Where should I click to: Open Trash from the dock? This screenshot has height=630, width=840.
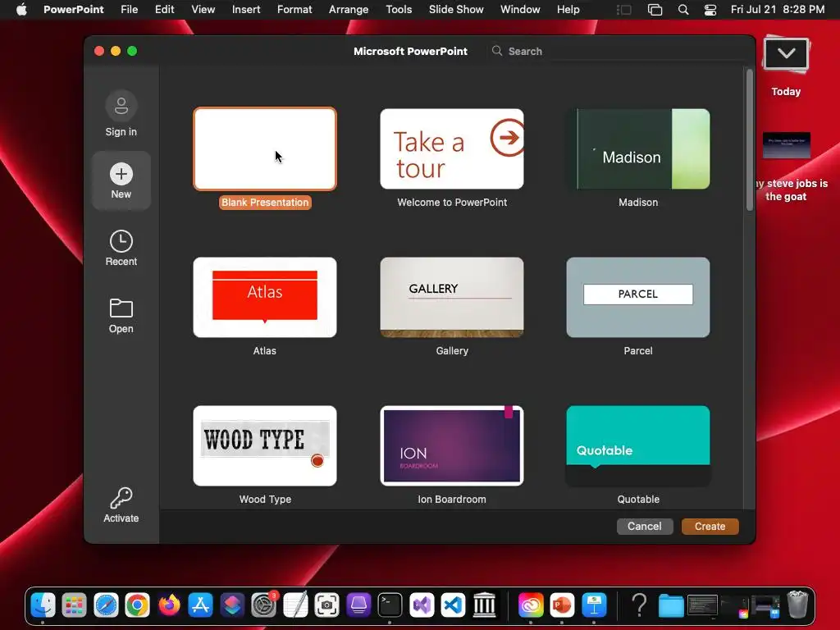[797, 605]
